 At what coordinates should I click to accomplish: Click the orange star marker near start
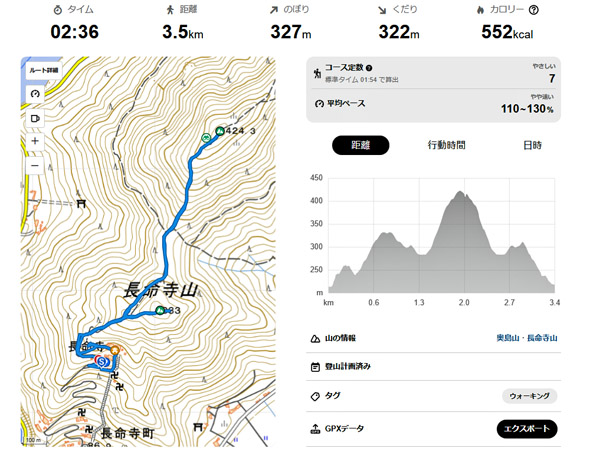(x=114, y=350)
